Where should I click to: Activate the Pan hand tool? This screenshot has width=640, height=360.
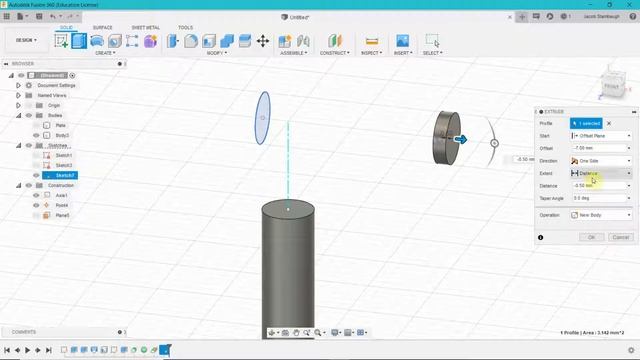(296, 333)
